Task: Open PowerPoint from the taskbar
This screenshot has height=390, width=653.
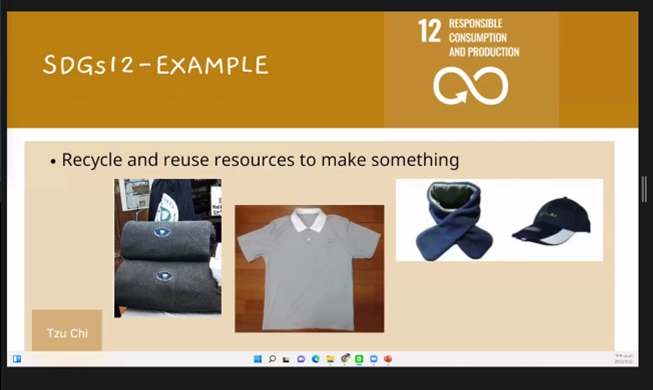Action: click(x=388, y=359)
